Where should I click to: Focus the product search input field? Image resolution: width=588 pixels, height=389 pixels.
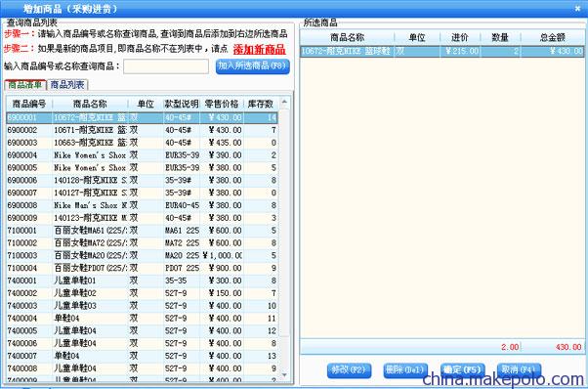(x=166, y=66)
